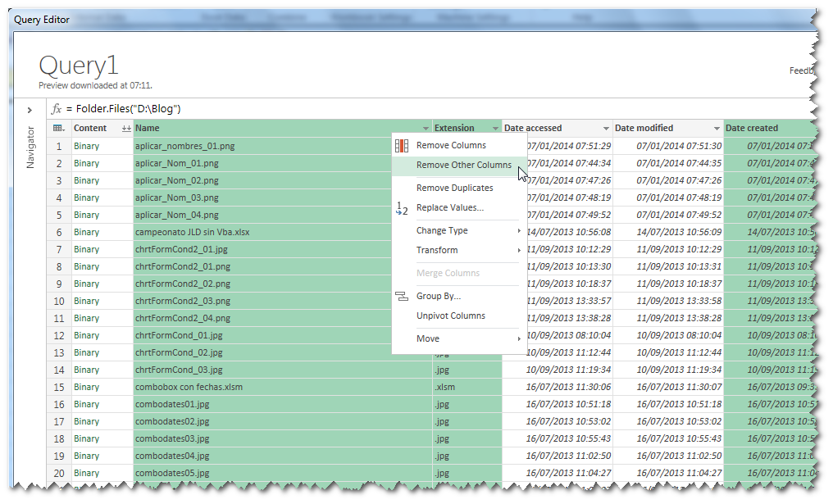Click the Remove Columns icon in context menu

point(401,145)
